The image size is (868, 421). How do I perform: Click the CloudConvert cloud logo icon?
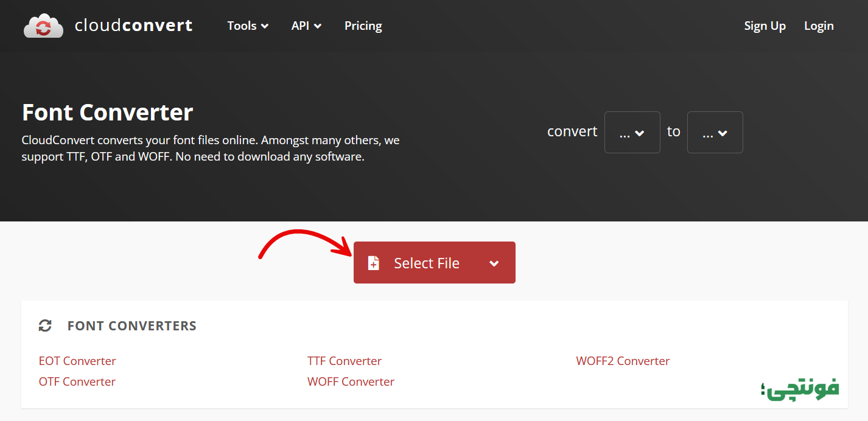43,26
